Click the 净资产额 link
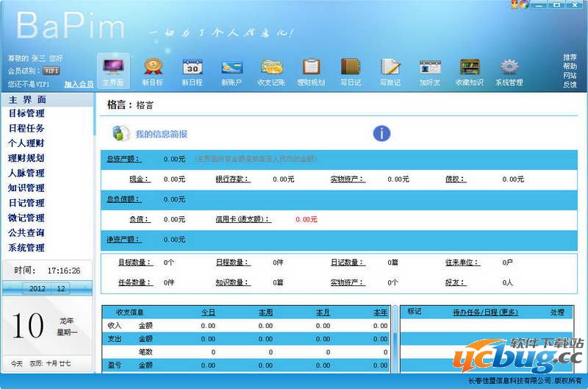588x389 pixels. 124,239
